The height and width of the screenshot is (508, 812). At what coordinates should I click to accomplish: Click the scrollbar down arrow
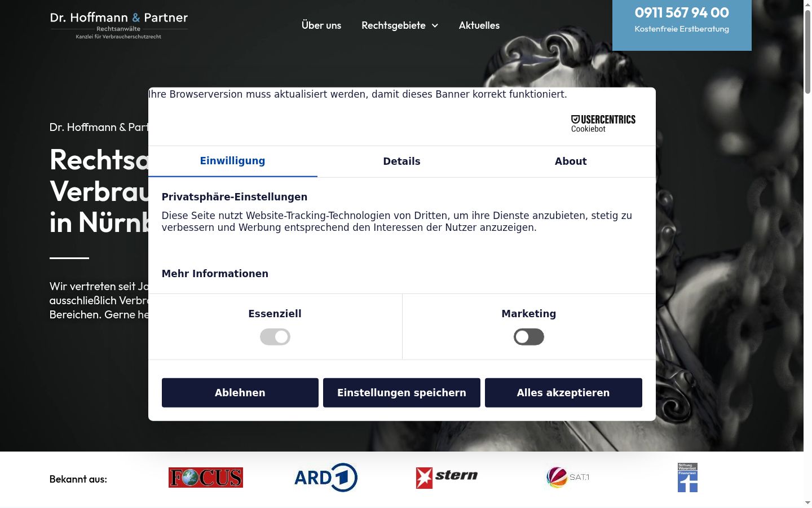pos(807,502)
